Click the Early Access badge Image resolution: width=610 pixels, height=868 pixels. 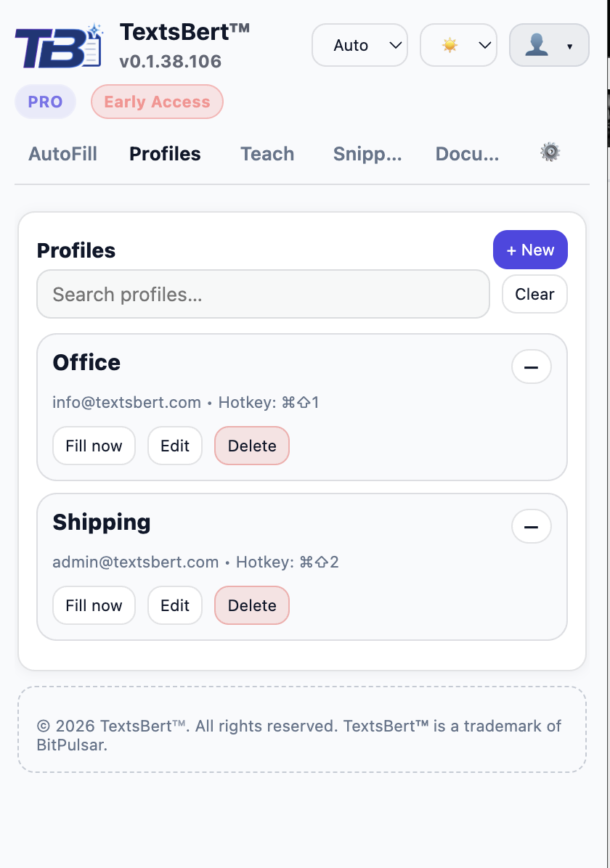pos(157,102)
